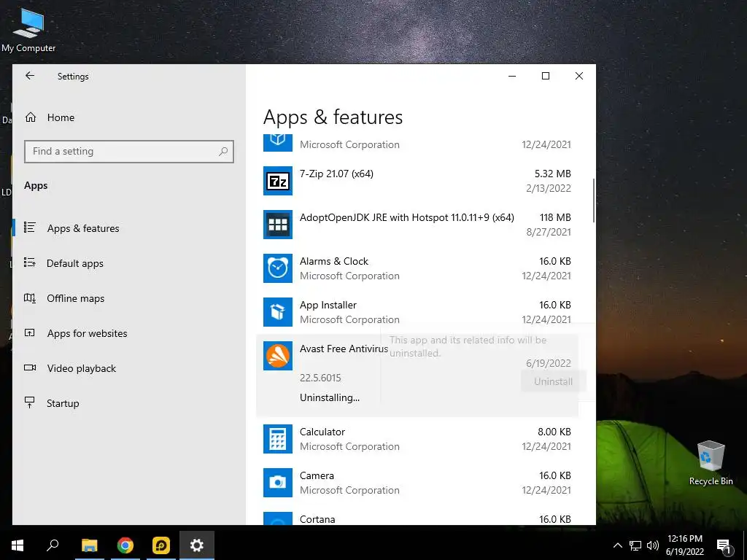Open File Explorer from taskbar
The image size is (747, 560).
[89, 545]
